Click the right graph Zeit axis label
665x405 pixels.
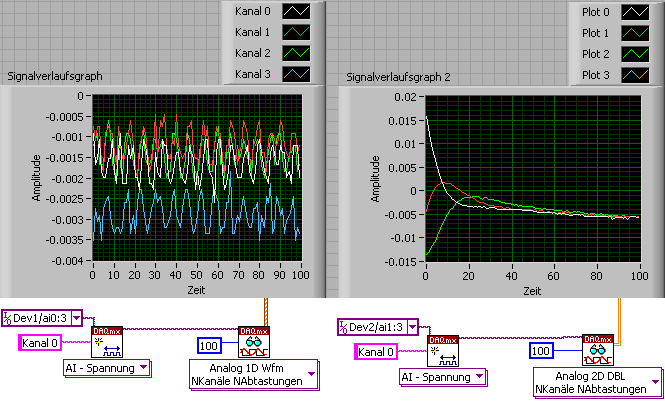(532, 291)
